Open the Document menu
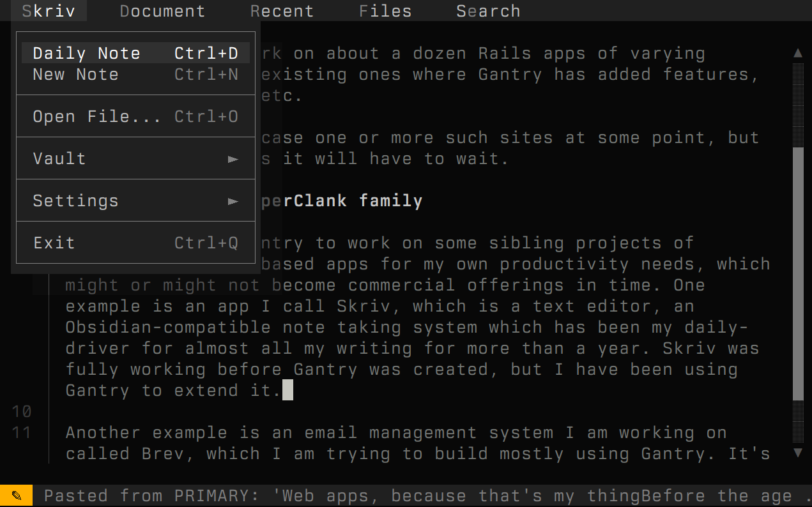This screenshot has height=507, width=812. click(x=162, y=11)
